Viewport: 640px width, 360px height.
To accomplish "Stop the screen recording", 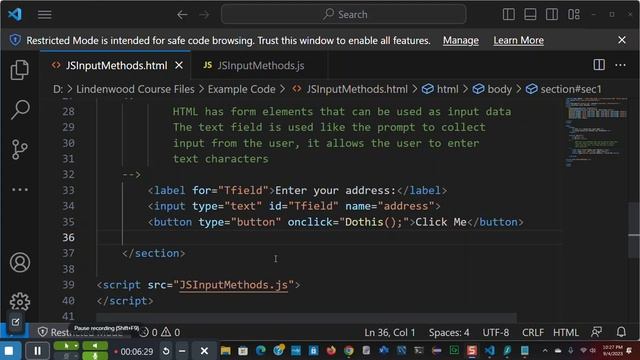I will 9,351.
